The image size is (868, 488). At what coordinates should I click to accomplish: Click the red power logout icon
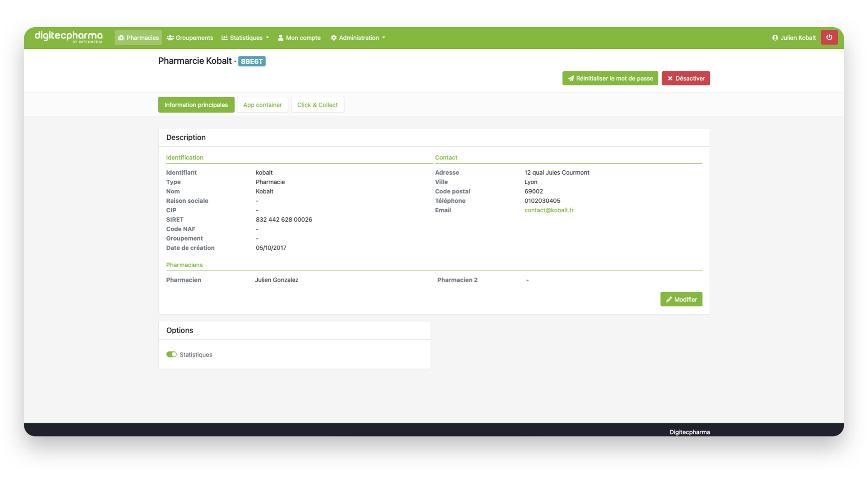(829, 38)
